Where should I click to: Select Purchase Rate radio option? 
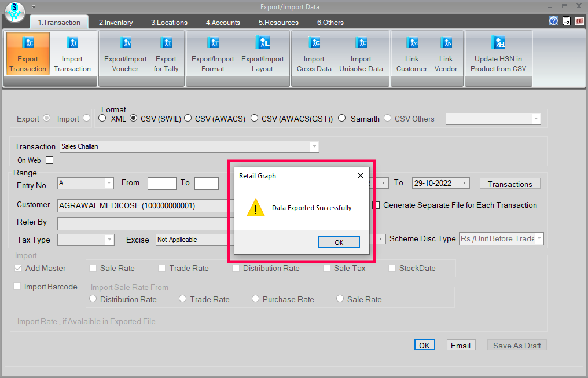pyautogui.click(x=255, y=299)
